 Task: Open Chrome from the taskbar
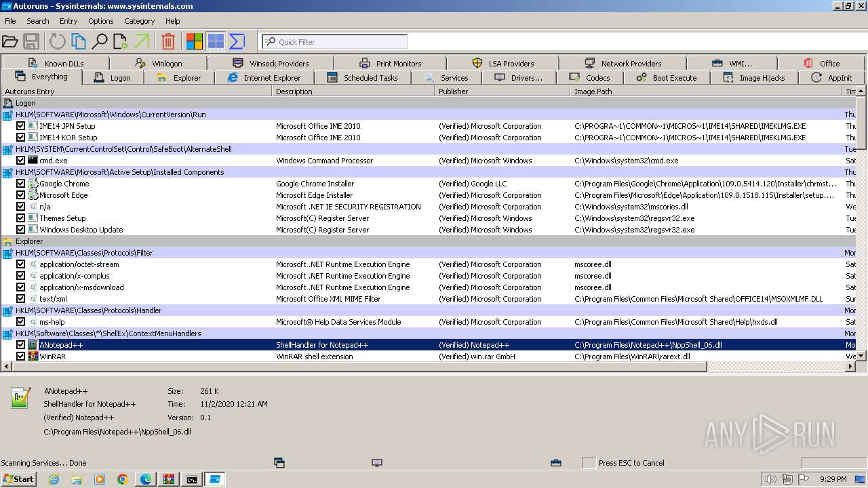pyautogui.click(x=123, y=479)
